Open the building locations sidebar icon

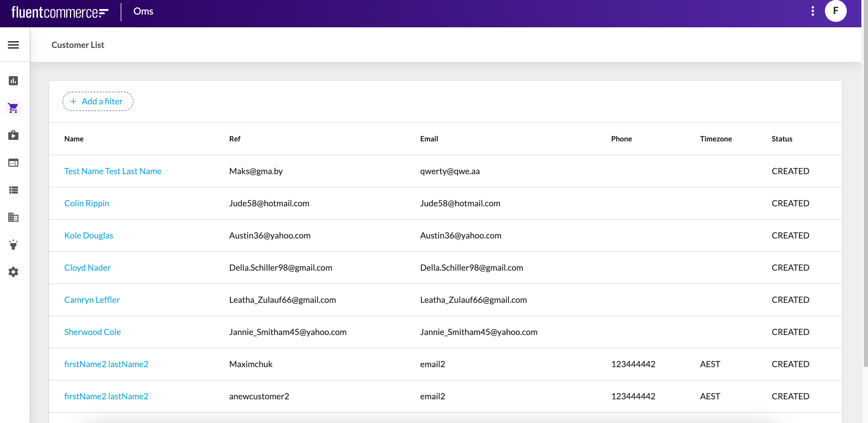(x=13, y=217)
